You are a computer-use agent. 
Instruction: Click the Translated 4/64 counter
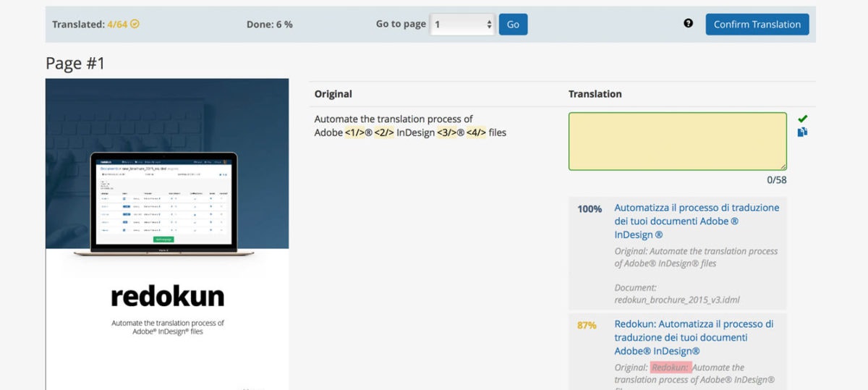click(95, 24)
